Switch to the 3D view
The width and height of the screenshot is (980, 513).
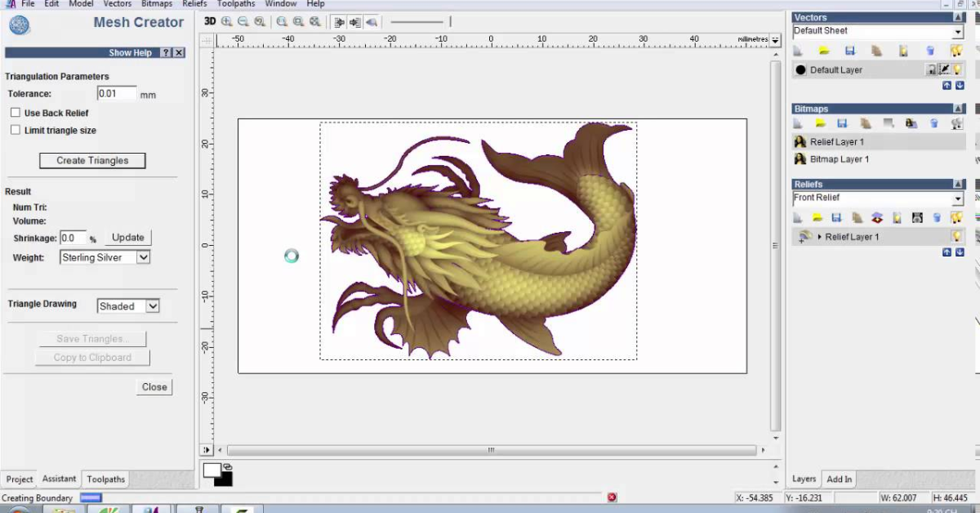[210, 21]
